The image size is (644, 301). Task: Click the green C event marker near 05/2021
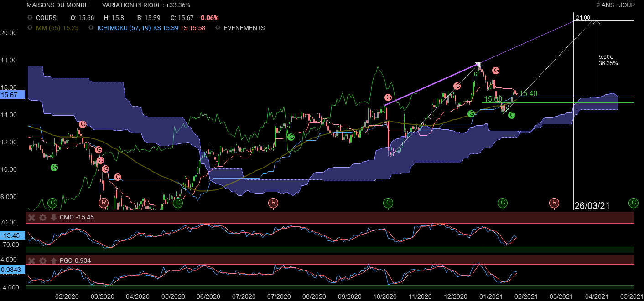pos(633,203)
